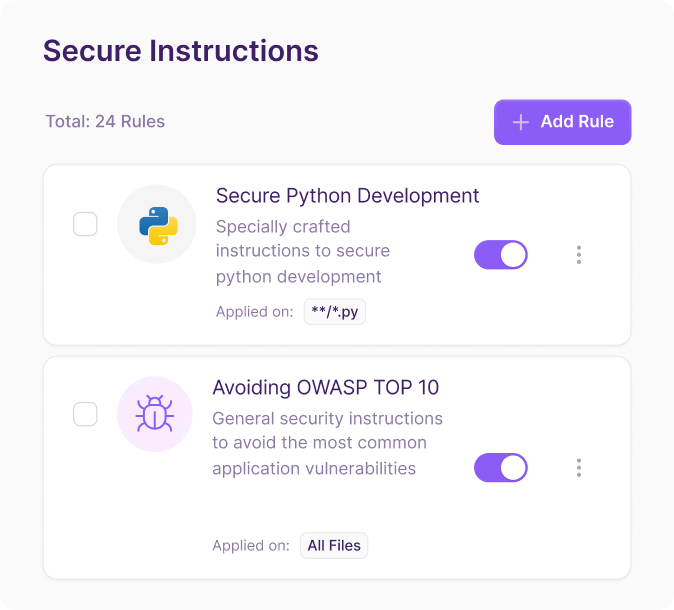This screenshot has height=610, width=674.
Task: Click the Secure Instructions heading
Action: (180, 51)
